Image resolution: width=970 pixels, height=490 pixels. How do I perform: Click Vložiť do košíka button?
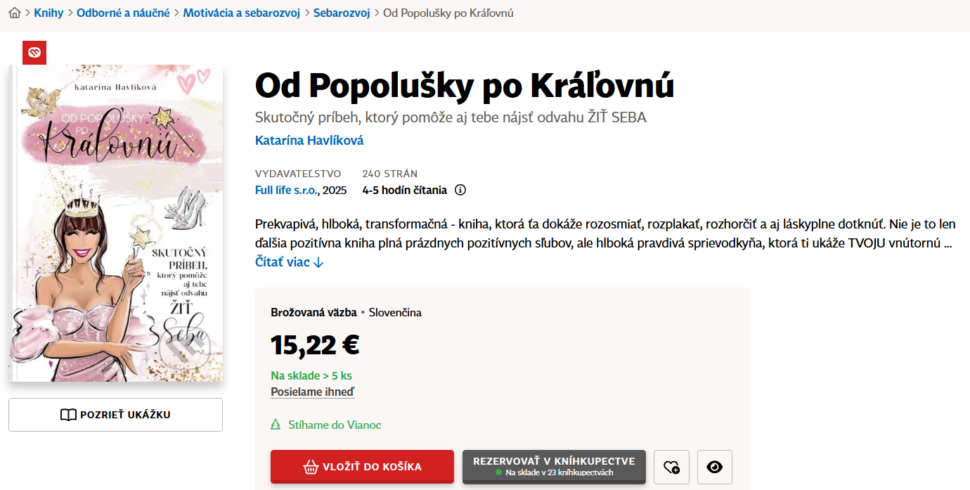[361, 467]
